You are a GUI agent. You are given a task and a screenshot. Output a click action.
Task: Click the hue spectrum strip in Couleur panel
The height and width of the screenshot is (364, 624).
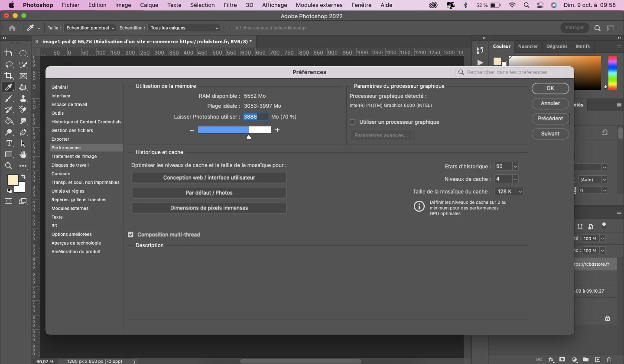612,73
